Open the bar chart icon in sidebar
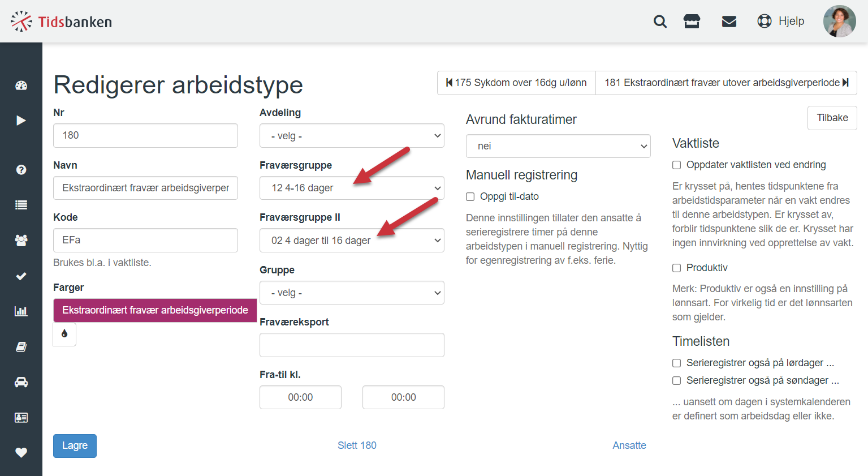The width and height of the screenshot is (868, 476). pyautogui.click(x=21, y=311)
